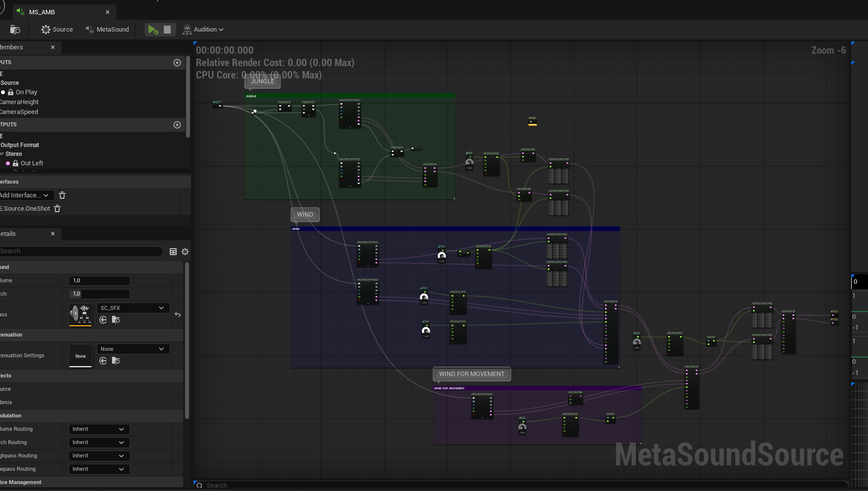Edit the Volume value field
Viewport: 868px width, 491px height.
click(x=99, y=280)
